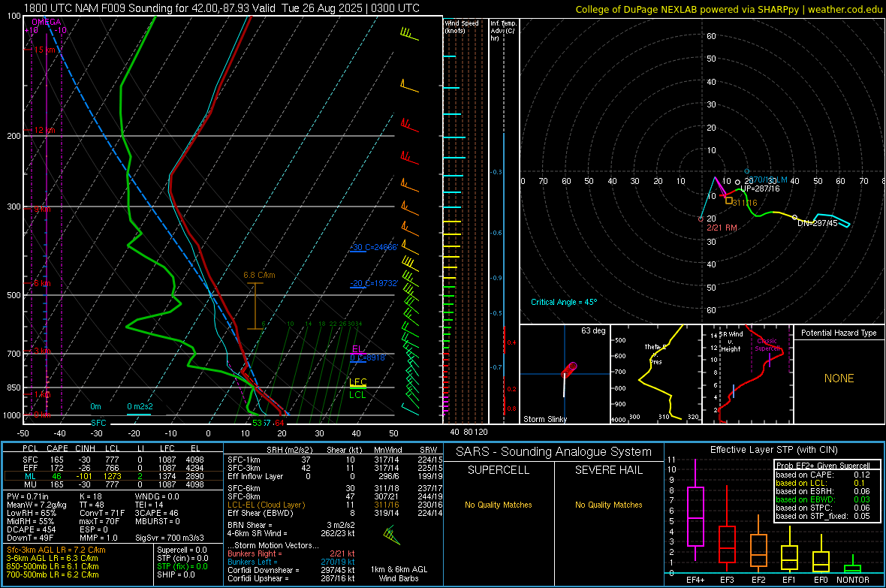Click the Bunkers Right = 2/21 kt line

(x=291, y=553)
